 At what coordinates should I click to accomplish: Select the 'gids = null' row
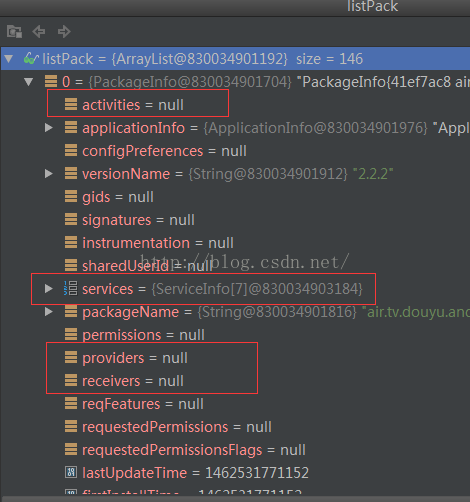[118, 197]
